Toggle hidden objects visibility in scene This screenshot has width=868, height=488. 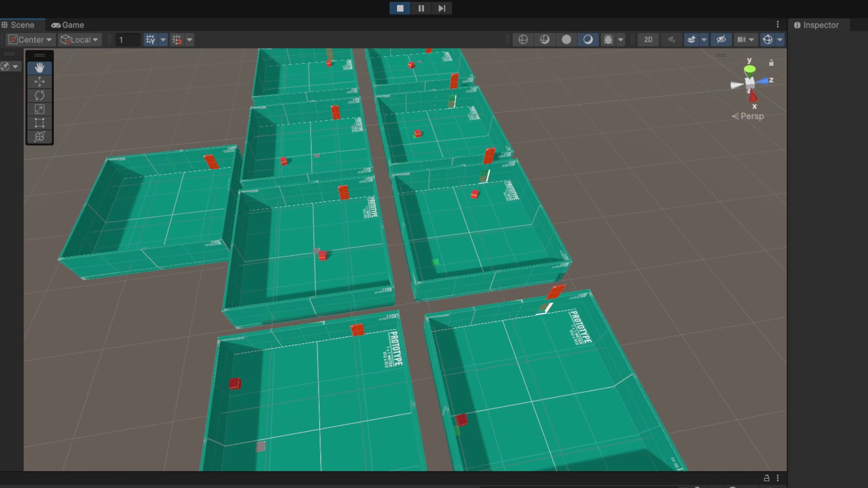(721, 40)
